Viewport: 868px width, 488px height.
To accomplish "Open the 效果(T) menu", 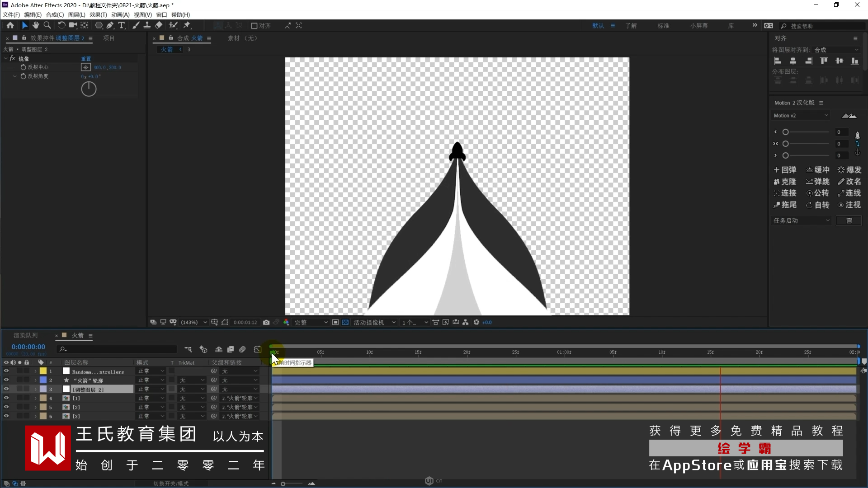I will [98, 14].
